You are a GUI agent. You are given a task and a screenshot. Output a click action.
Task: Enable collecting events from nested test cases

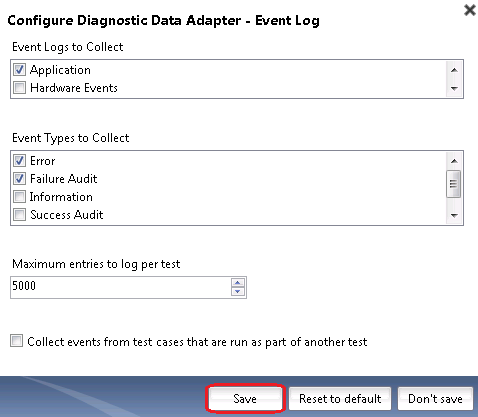(x=16, y=341)
